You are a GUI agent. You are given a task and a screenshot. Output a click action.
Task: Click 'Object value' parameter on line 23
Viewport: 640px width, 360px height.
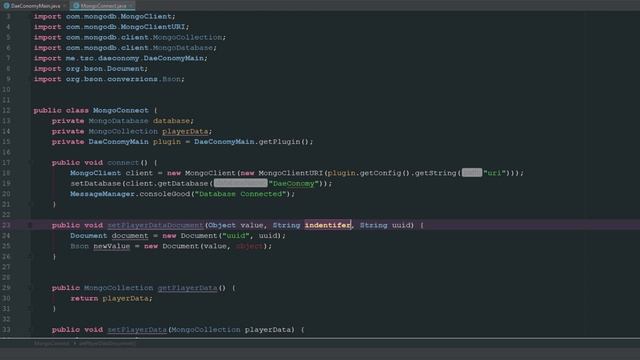click(236, 225)
